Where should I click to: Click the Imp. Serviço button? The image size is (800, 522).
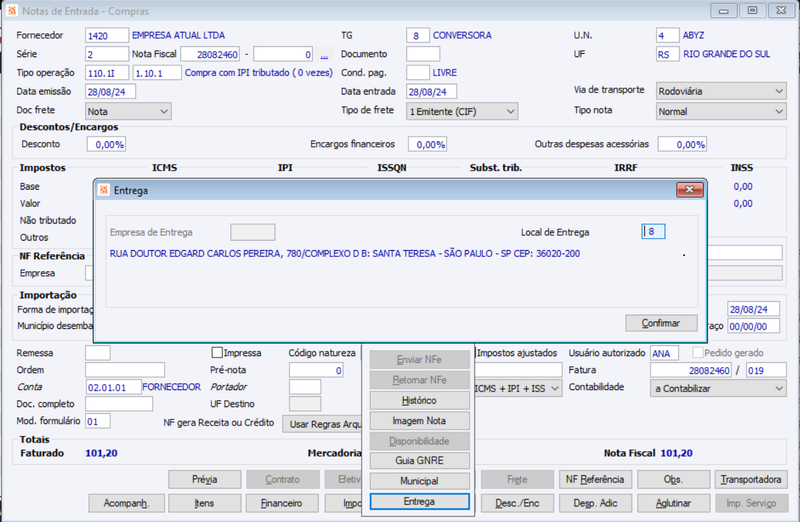(x=751, y=503)
